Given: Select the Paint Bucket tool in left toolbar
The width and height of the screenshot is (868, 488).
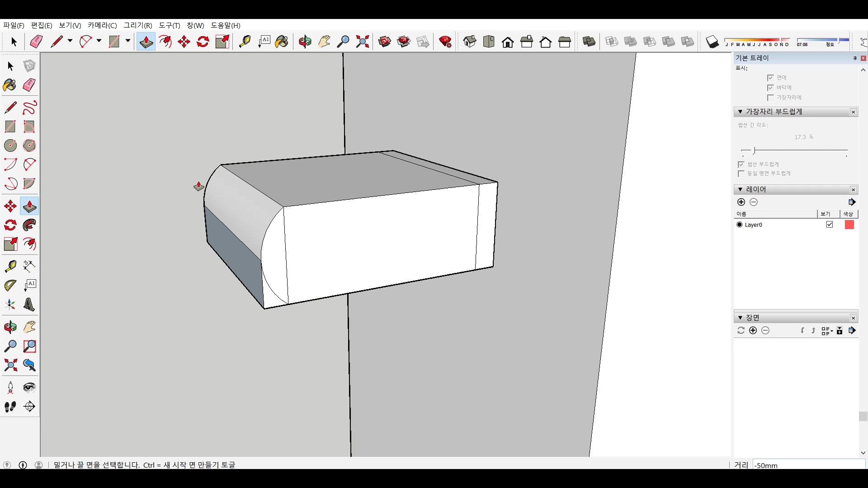Looking at the screenshot, I should click(x=10, y=85).
